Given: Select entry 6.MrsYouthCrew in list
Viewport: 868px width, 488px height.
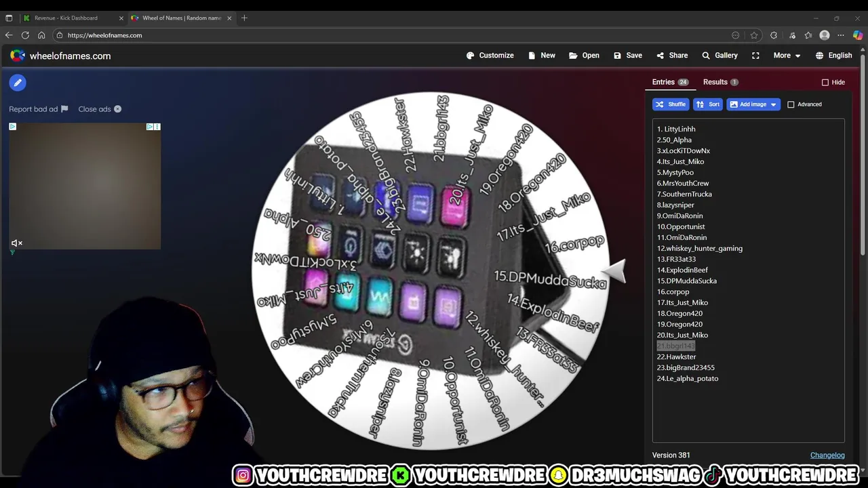Looking at the screenshot, I should pyautogui.click(x=683, y=183).
